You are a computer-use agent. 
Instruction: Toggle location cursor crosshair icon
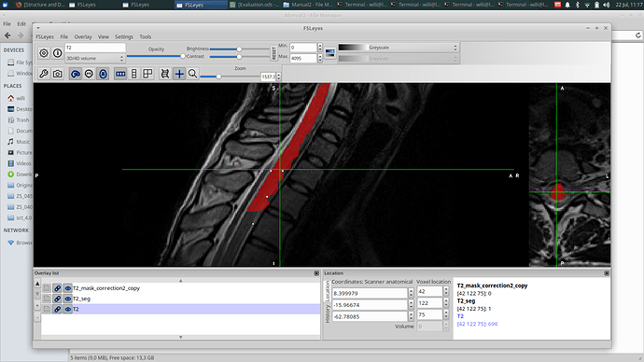[179, 74]
